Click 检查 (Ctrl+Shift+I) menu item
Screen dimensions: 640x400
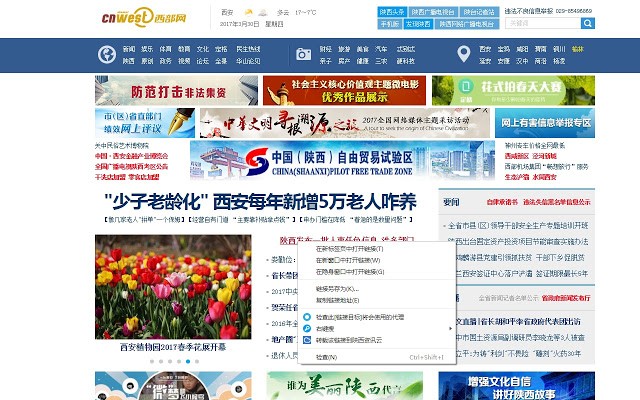(x=324, y=356)
